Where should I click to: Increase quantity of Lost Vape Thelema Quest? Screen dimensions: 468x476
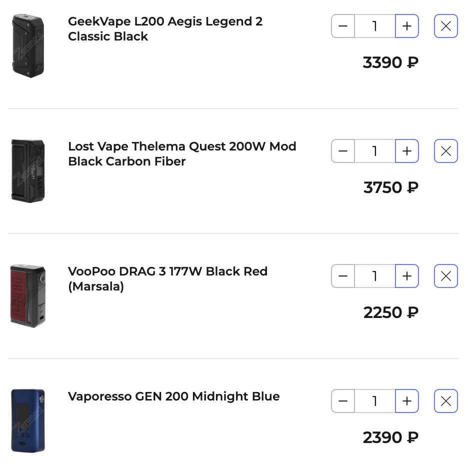point(406,151)
